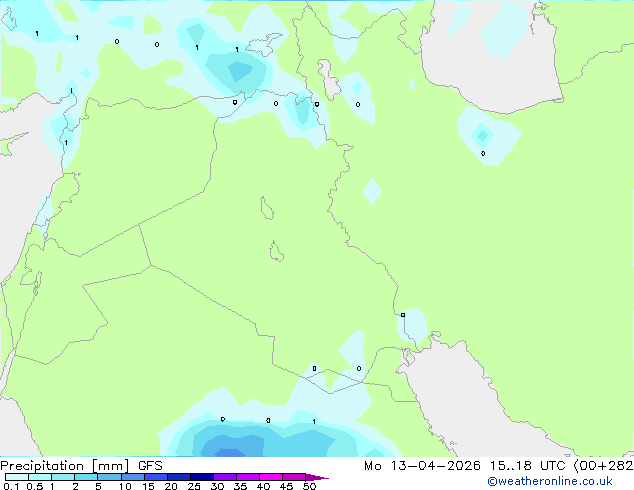Viewport: 634px width, 490px height.
Task: Click the '10' legend scale label
Action: 125,486
